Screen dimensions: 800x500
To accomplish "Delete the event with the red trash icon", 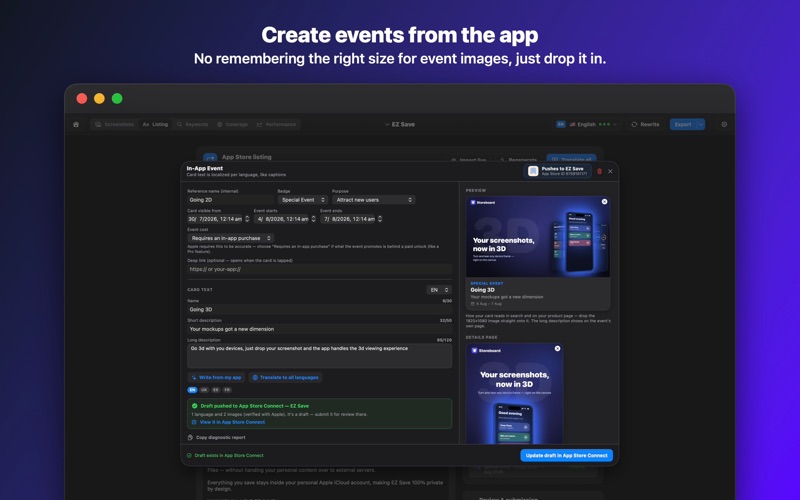I will click(599, 171).
